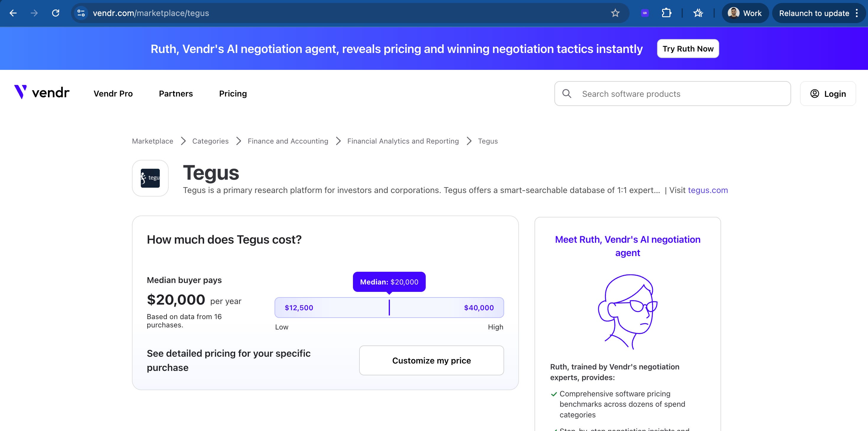
Task: Click Try Ruth Now button
Action: pos(688,49)
